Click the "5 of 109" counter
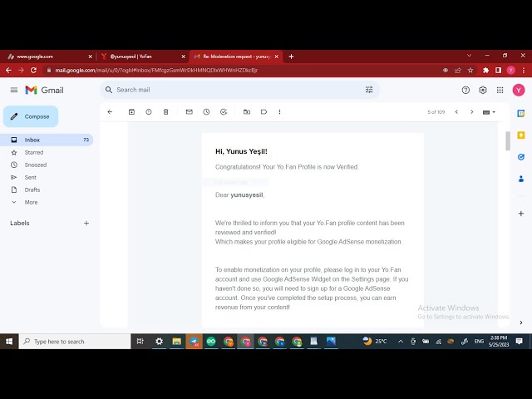The height and width of the screenshot is (399, 532). [x=436, y=112]
